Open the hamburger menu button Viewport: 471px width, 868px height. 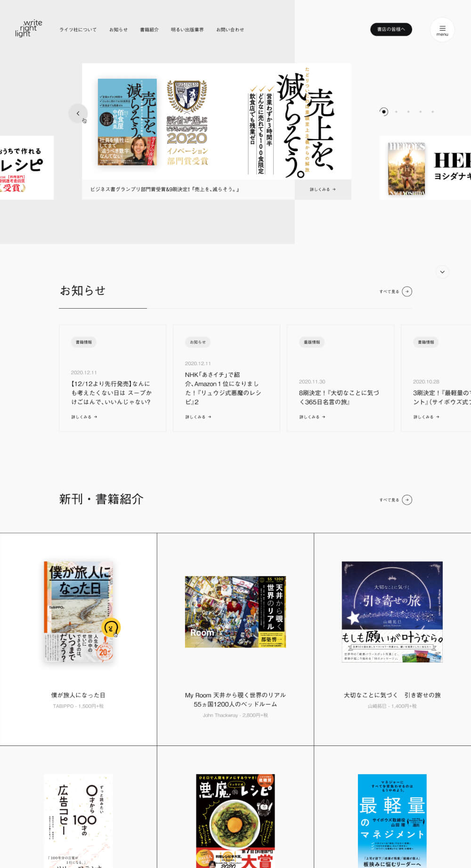(442, 30)
